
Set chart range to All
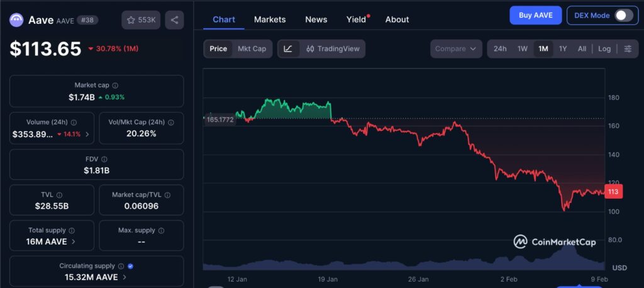tap(582, 49)
